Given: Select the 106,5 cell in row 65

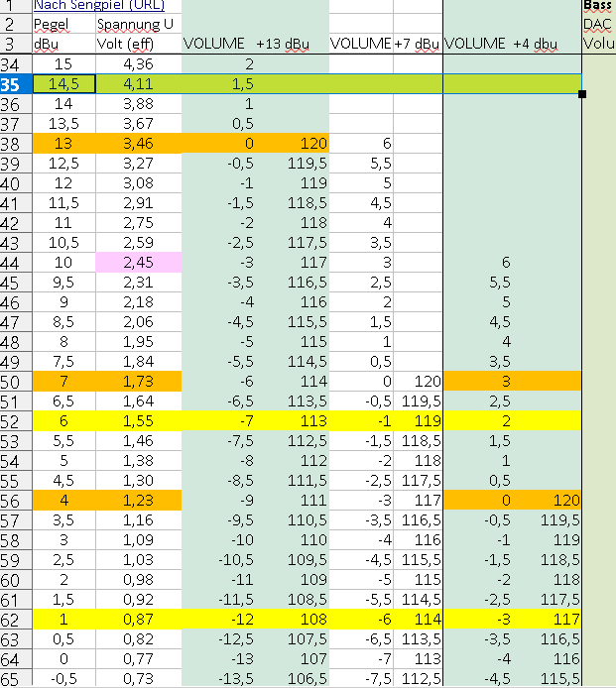Looking at the screenshot, I should [292, 679].
